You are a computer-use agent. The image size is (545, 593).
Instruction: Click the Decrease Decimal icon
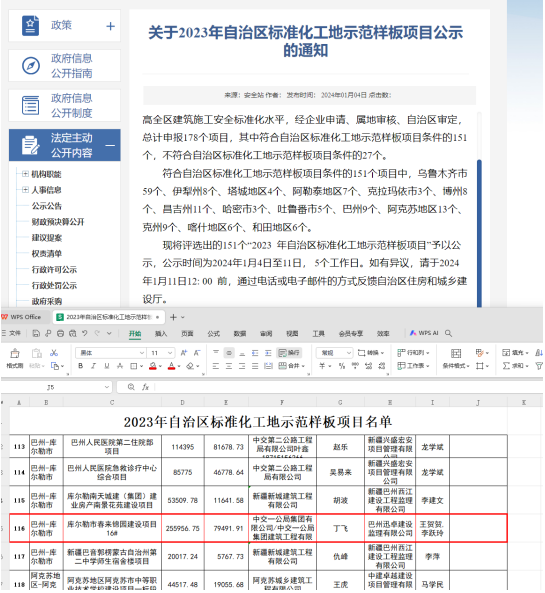[x=382, y=366]
